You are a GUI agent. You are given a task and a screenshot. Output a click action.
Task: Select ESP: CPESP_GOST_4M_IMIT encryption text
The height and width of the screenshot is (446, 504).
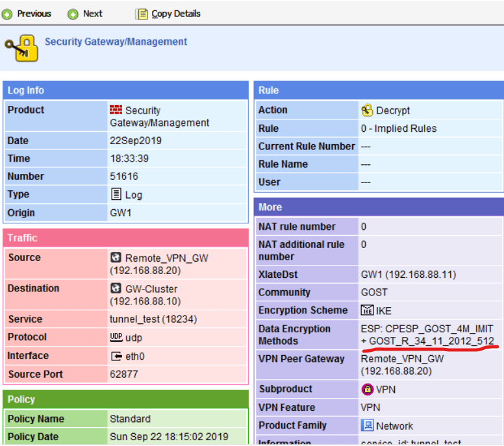pos(427,329)
